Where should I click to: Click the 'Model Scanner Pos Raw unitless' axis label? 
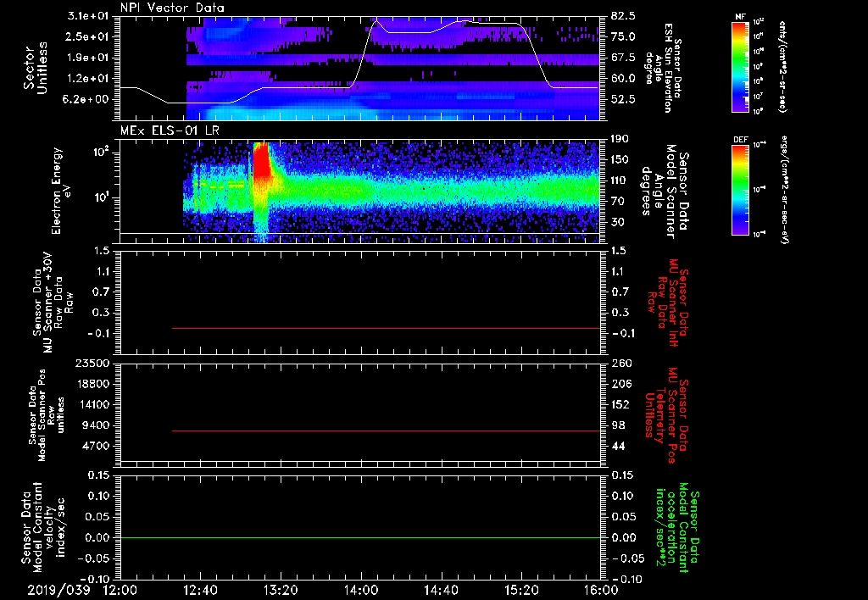click(x=47, y=414)
